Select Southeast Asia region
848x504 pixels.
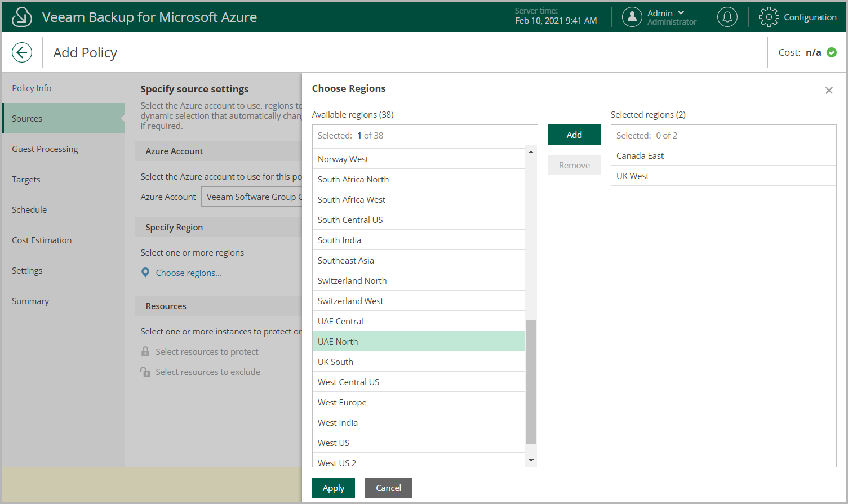pyautogui.click(x=419, y=260)
